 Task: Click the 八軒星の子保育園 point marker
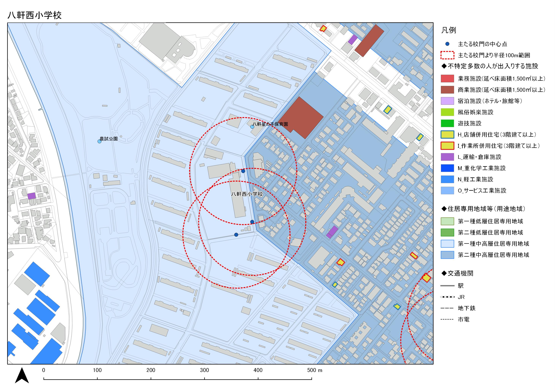252,127
